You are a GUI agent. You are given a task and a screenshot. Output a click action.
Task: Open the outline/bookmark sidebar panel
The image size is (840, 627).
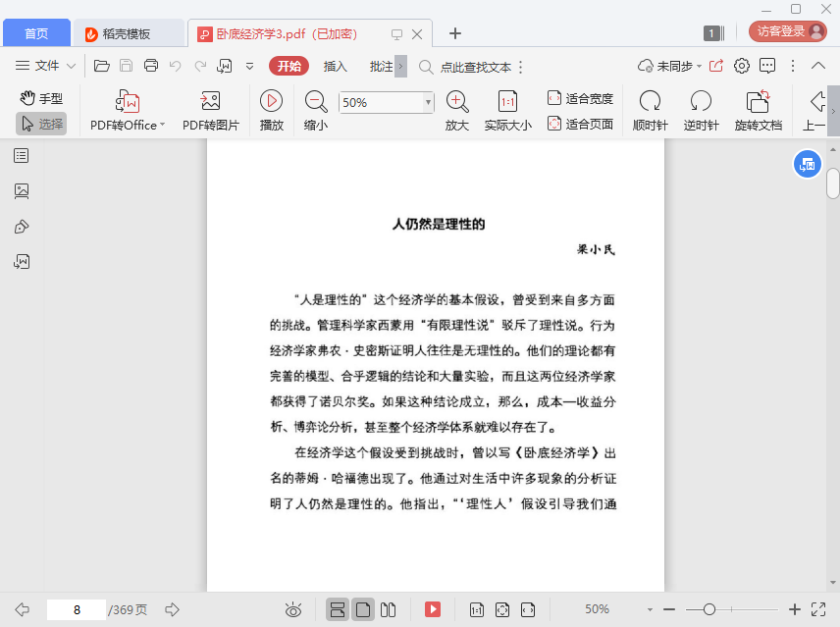point(22,156)
